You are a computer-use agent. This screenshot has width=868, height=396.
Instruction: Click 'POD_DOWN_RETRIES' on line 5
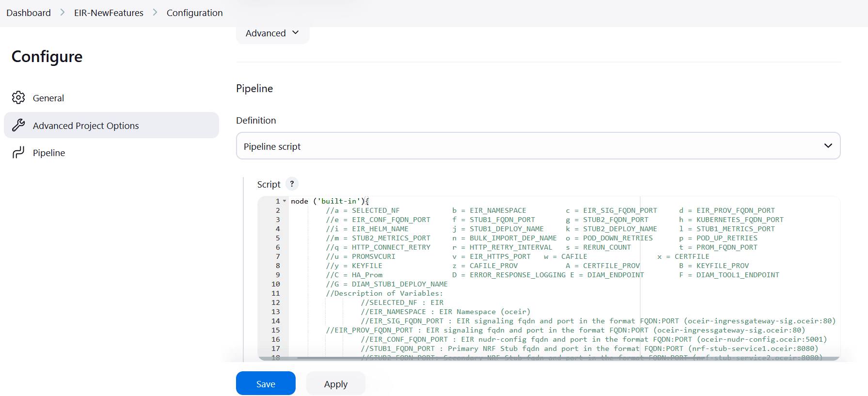pos(618,238)
